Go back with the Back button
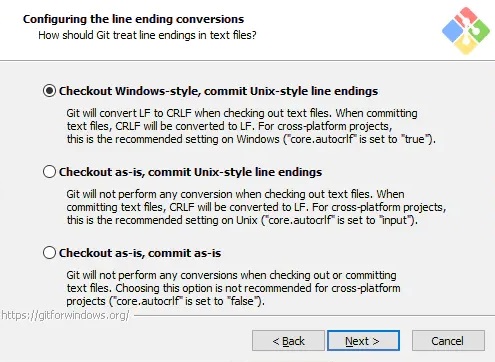The image size is (495, 362). tap(288, 341)
